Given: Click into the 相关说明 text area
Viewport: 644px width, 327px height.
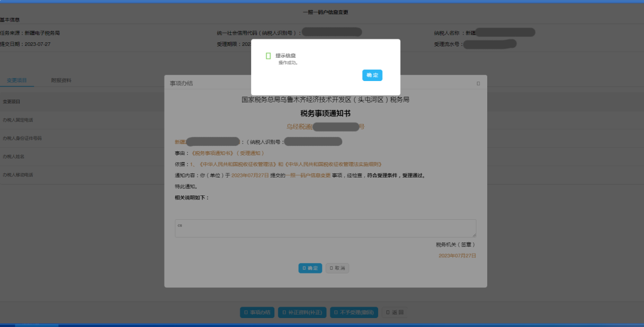Looking at the screenshot, I should [x=325, y=228].
